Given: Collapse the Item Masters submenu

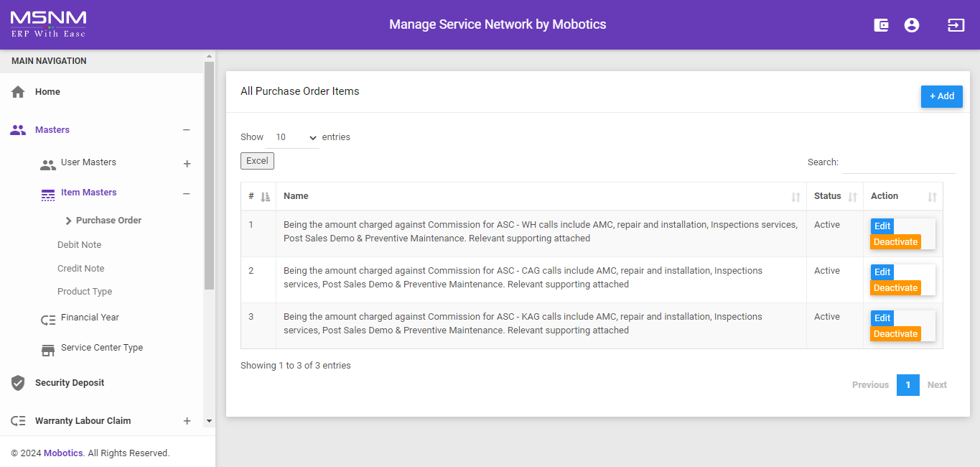Looking at the screenshot, I should click(x=186, y=193).
